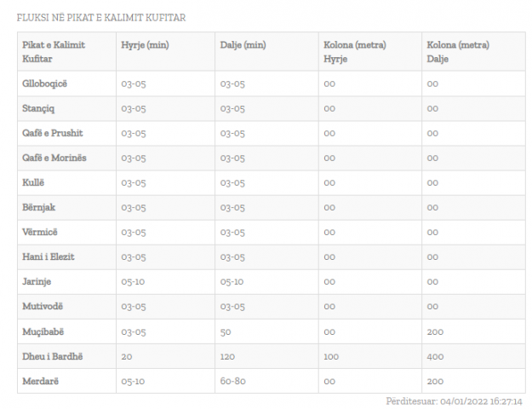Select Qafë e Morinës in the table
This screenshot has width=532, height=409.
[54, 158]
